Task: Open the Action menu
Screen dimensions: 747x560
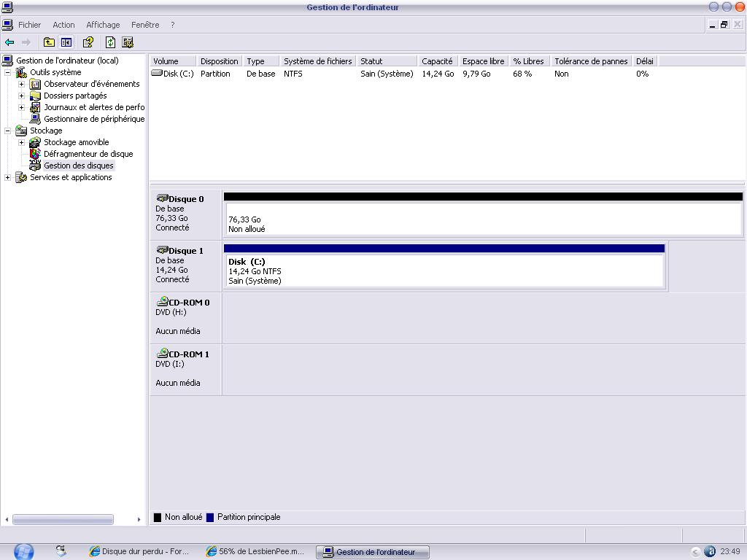Action: tap(63, 25)
